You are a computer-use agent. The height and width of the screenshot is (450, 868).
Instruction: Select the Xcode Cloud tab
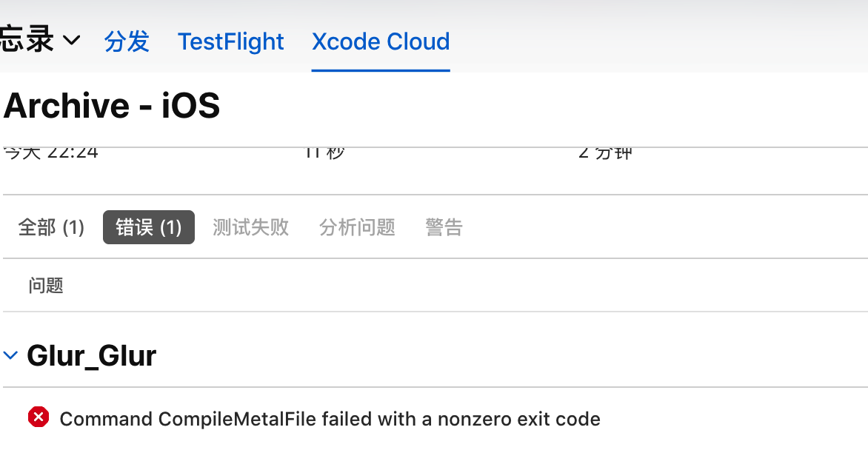point(381,41)
